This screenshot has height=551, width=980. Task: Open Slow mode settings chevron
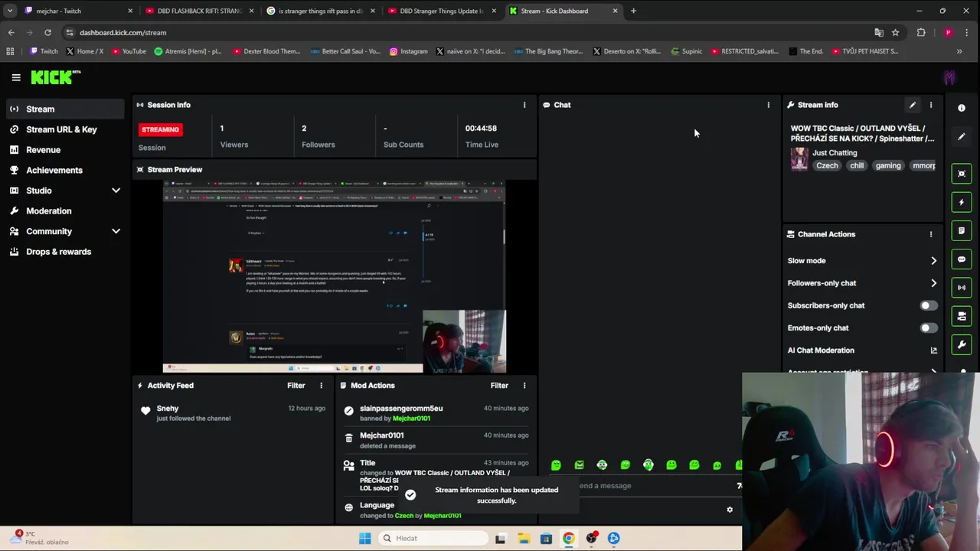[x=933, y=261]
